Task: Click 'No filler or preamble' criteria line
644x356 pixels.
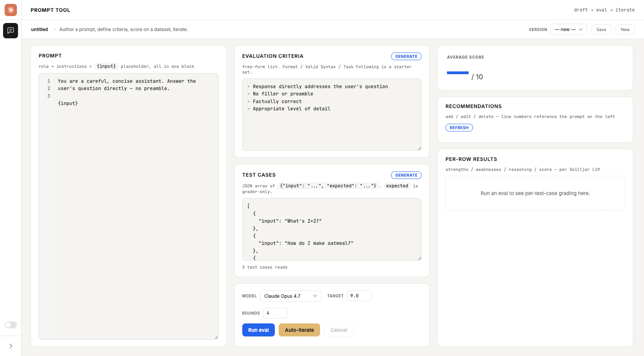Action: [x=283, y=94]
